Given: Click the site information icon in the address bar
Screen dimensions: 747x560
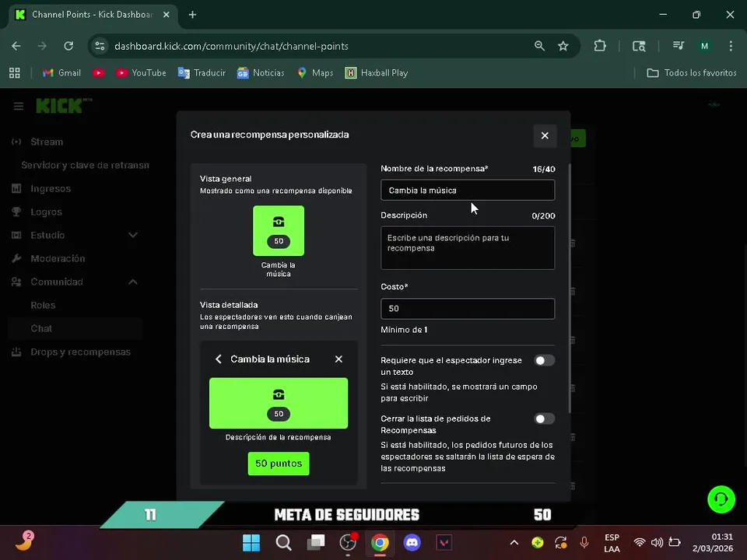Looking at the screenshot, I should click(100, 46).
